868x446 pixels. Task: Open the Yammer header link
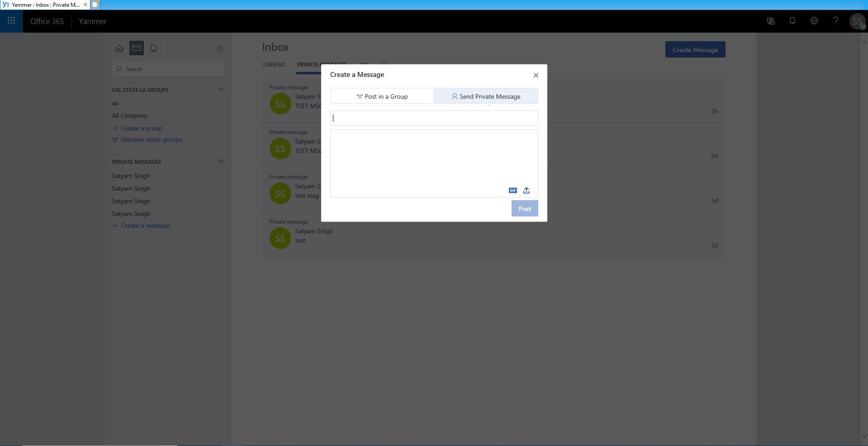pyautogui.click(x=93, y=21)
